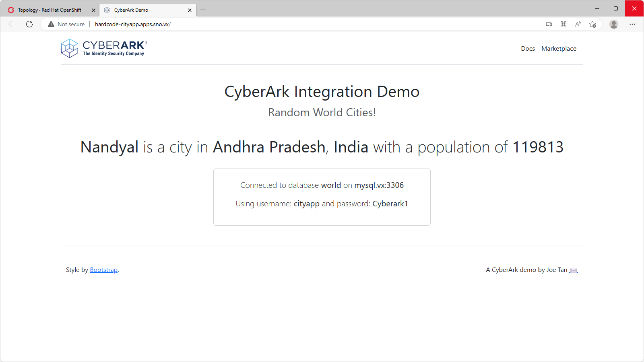Open the Docs page

[528, 48]
